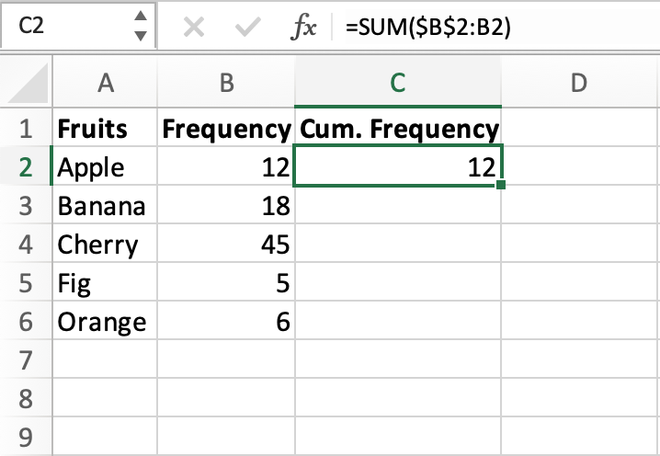Click the fx Insert Function icon
The height and width of the screenshot is (456, 660).
click(303, 27)
